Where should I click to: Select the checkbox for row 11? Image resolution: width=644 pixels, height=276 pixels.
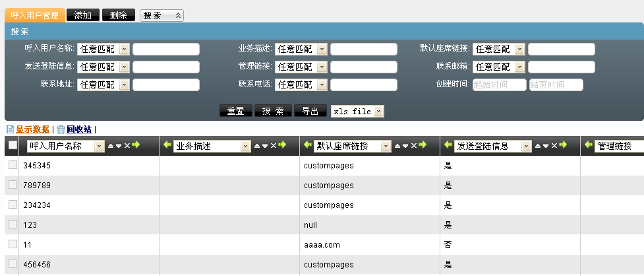pos(13,244)
